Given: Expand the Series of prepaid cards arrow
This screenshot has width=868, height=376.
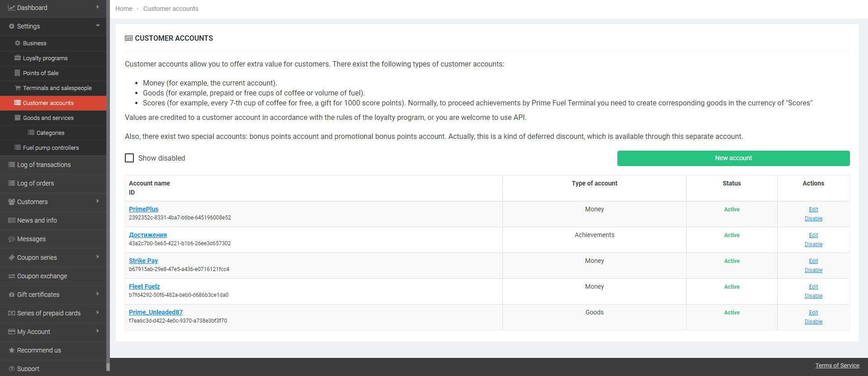Looking at the screenshot, I should 98,313.
